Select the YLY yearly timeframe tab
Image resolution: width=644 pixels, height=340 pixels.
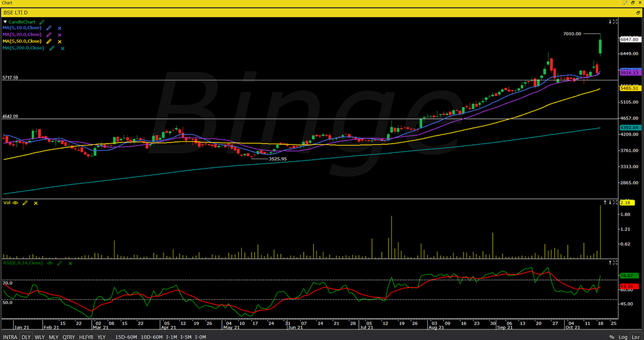click(101, 337)
